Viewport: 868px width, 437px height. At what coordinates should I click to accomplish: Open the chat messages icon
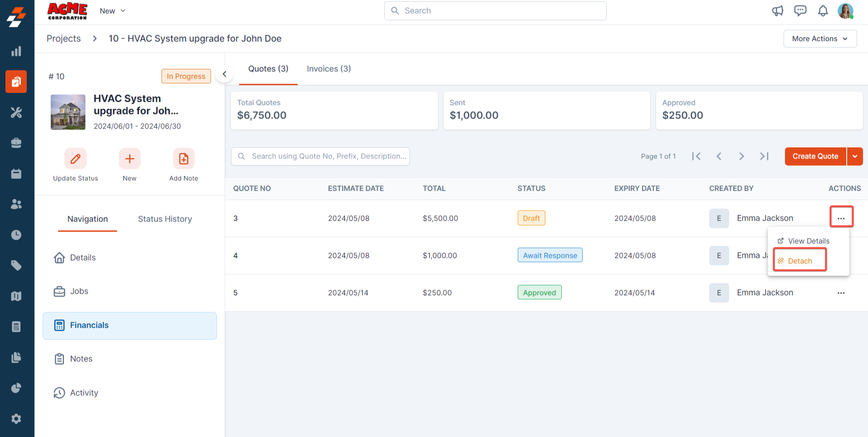click(x=800, y=11)
